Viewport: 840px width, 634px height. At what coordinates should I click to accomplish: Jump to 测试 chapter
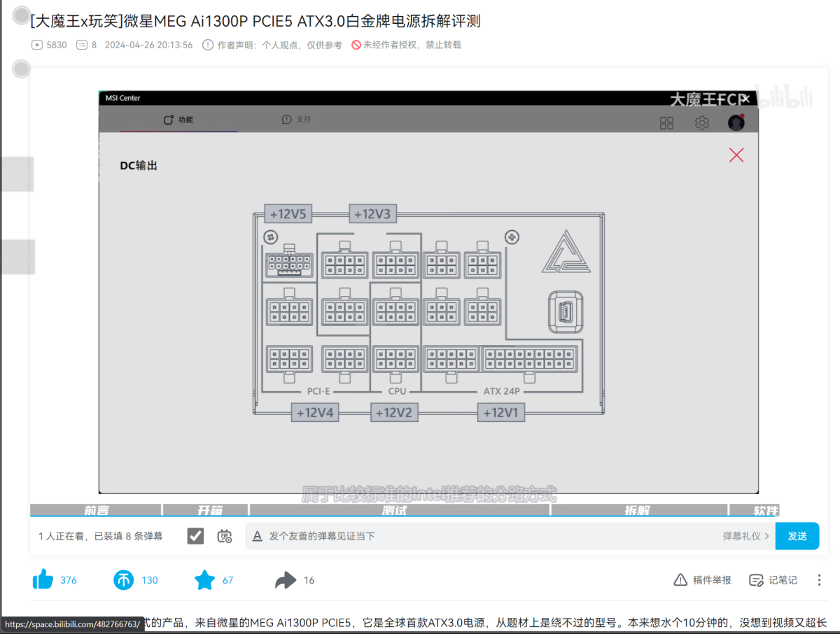(x=400, y=510)
